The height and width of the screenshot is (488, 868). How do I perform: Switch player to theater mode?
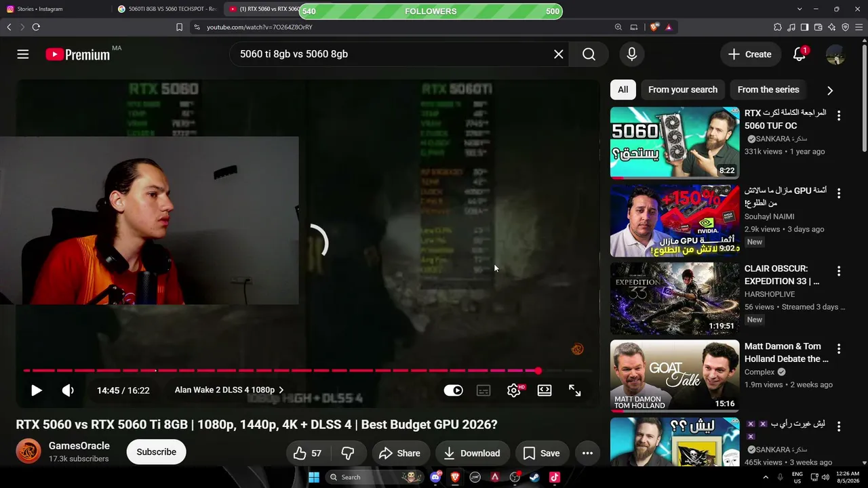(545, 390)
